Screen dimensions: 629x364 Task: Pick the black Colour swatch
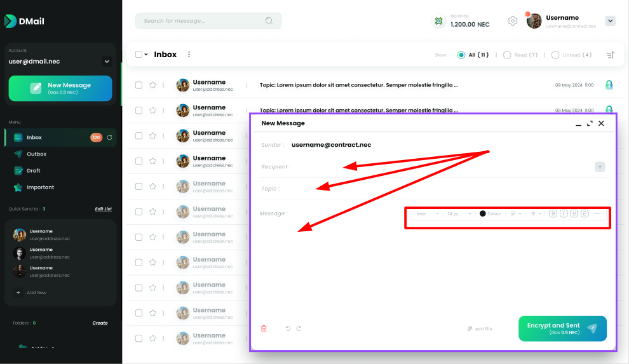click(483, 213)
